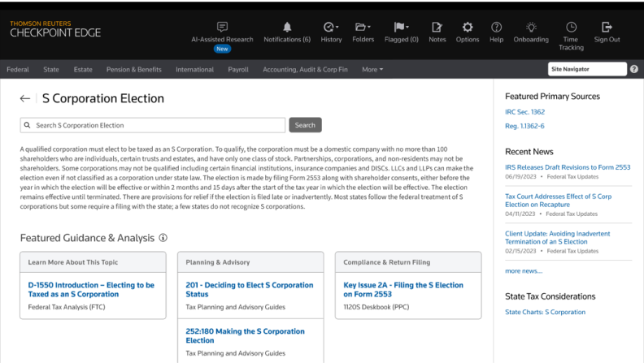This screenshot has height=363, width=644.
Task: Expand the History dropdown
Action: coord(331,27)
